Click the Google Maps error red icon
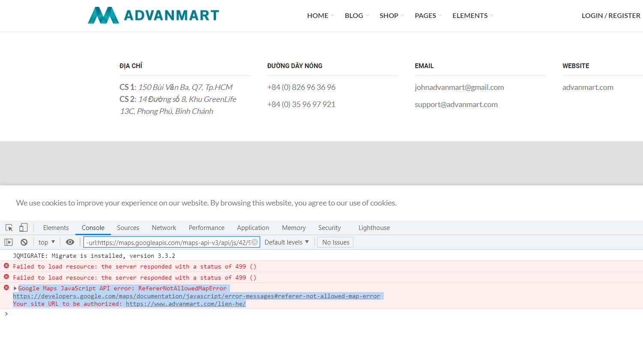The image size is (643, 364). point(6,288)
